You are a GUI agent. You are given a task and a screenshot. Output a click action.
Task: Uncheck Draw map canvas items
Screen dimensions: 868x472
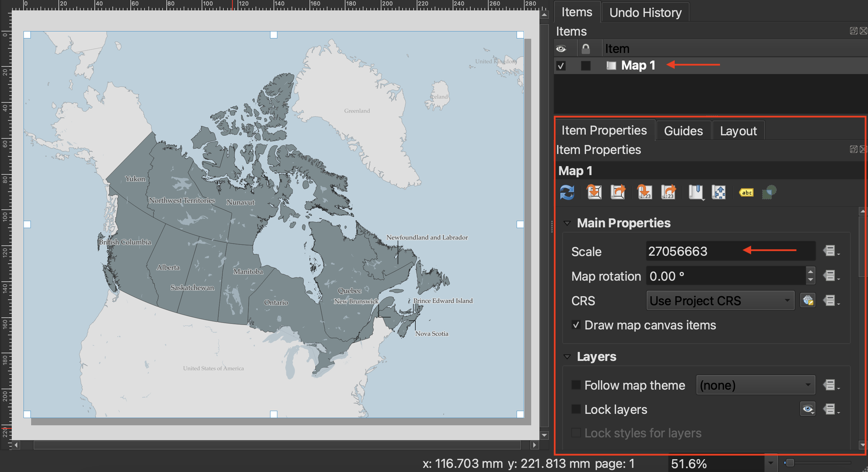[576, 325]
